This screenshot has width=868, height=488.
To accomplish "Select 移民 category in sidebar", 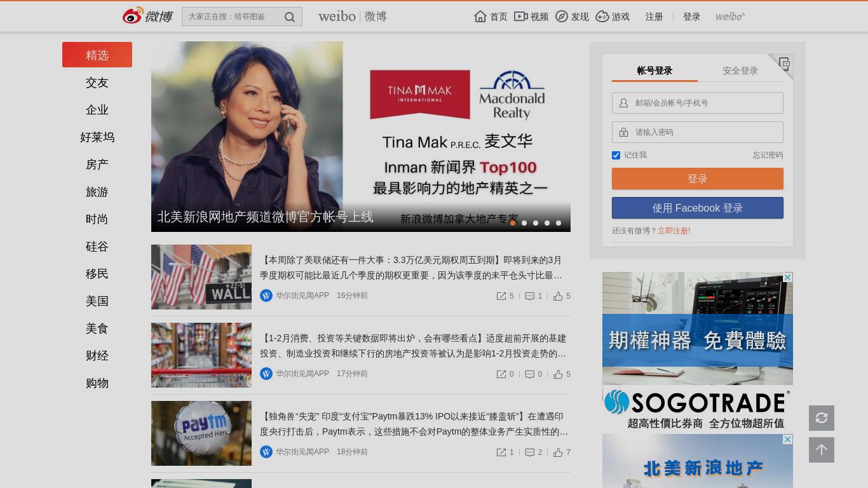I will click(97, 274).
